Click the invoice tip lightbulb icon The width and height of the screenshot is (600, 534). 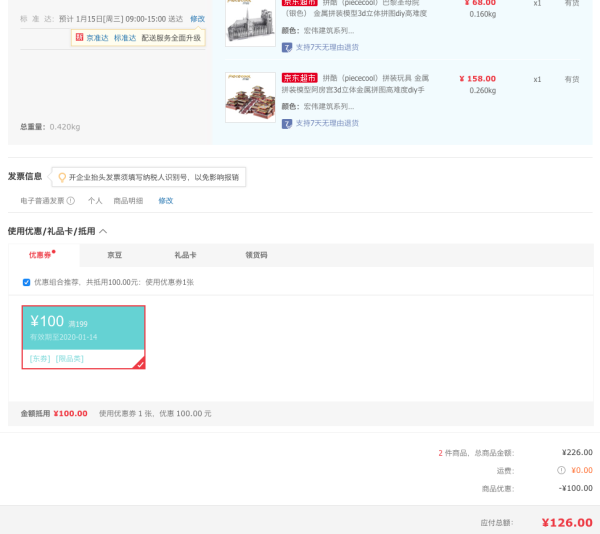pos(62,177)
